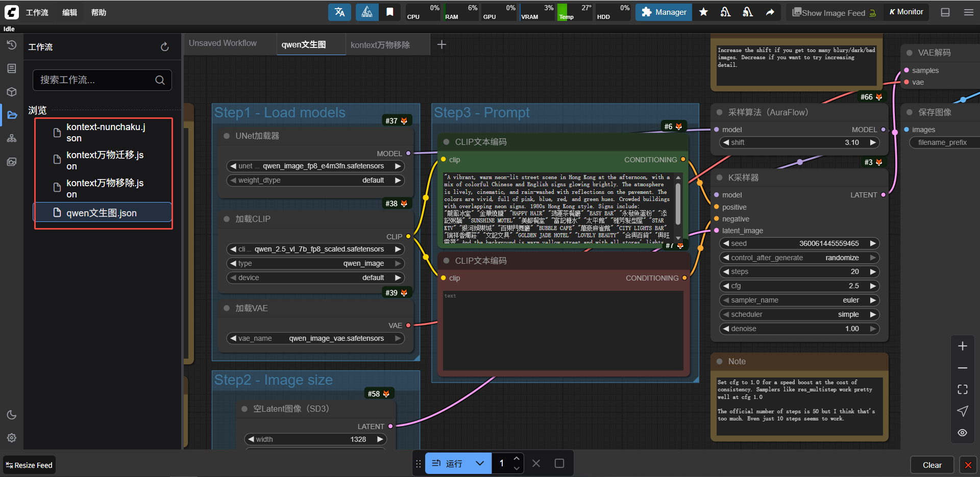Collapse the 采样算法（AuraFlow）node via its dot
The image size is (980, 477).
pos(720,112)
